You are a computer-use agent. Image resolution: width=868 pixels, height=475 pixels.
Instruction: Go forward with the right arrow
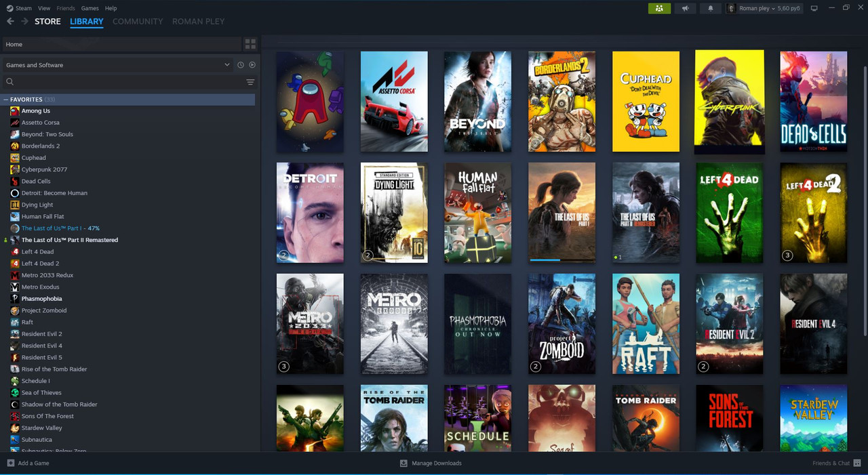(x=24, y=22)
